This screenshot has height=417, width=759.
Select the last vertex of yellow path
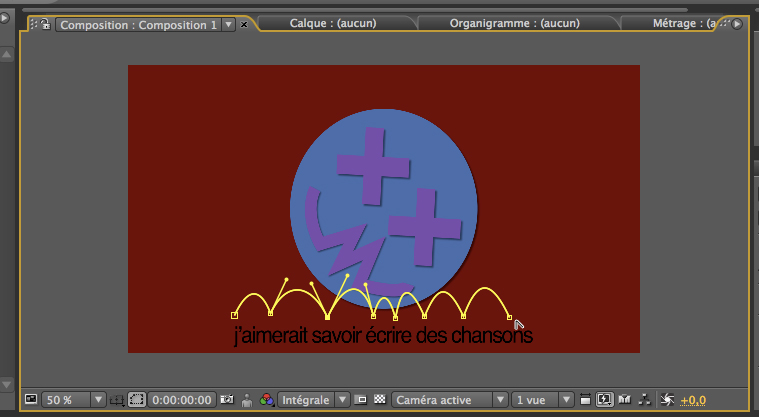coord(509,317)
